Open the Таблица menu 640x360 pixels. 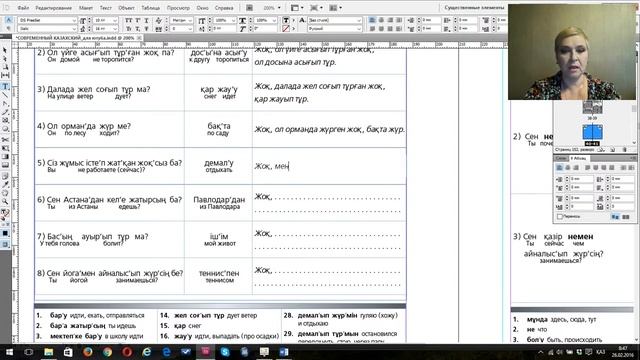click(x=151, y=8)
